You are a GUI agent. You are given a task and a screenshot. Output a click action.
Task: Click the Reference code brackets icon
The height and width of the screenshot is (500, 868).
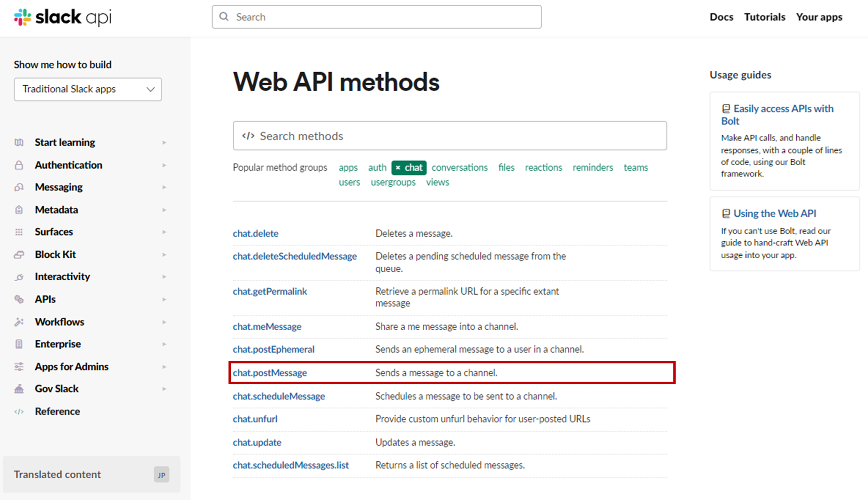coord(19,412)
